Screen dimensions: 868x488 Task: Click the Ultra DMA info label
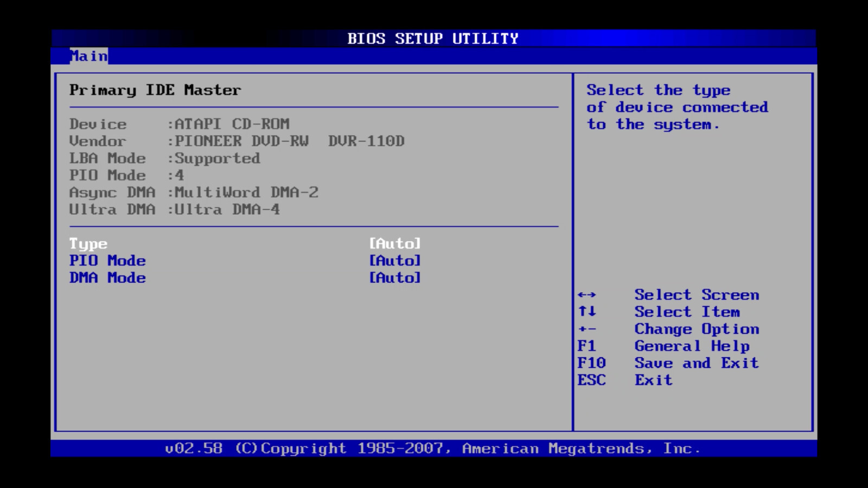coord(112,209)
